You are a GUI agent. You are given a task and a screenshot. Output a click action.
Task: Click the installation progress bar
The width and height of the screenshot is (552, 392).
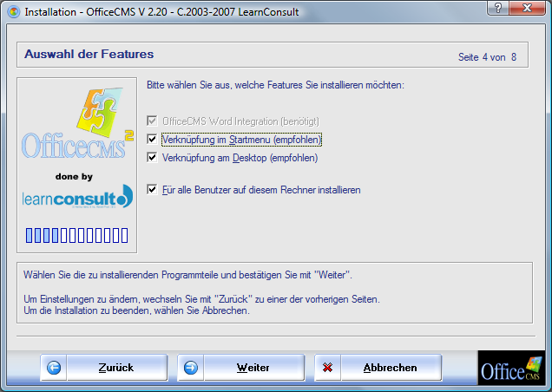click(76, 235)
